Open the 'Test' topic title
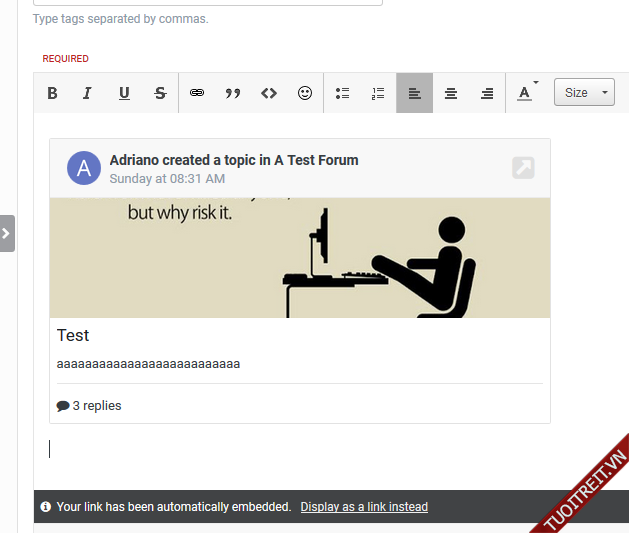The height and width of the screenshot is (533, 629). click(73, 336)
